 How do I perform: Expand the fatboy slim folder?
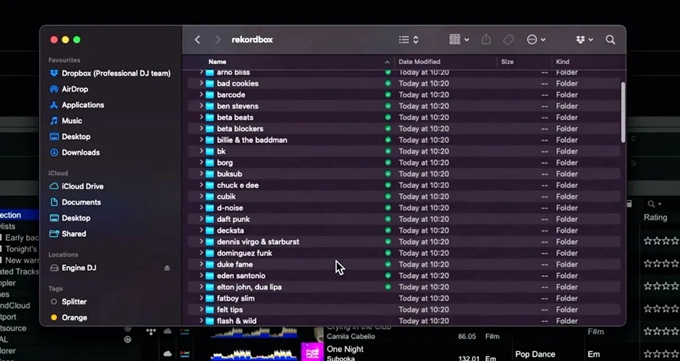[x=201, y=298]
